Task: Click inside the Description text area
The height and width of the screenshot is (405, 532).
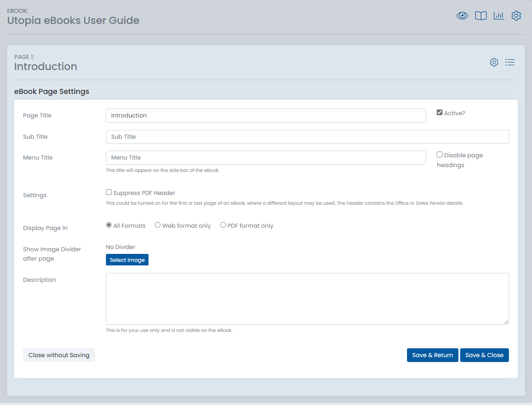Action: tap(307, 299)
